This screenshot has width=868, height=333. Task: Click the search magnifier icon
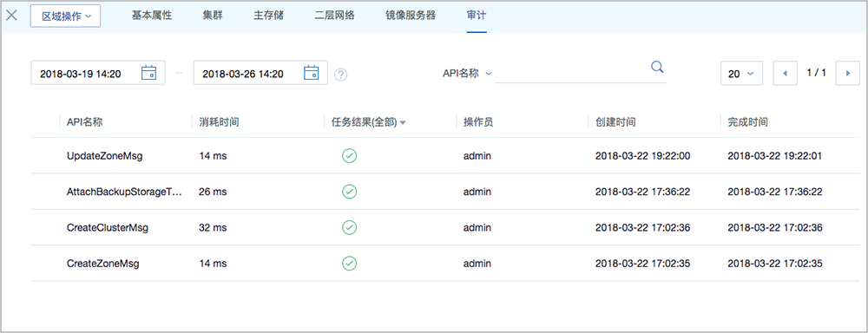coord(657,67)
